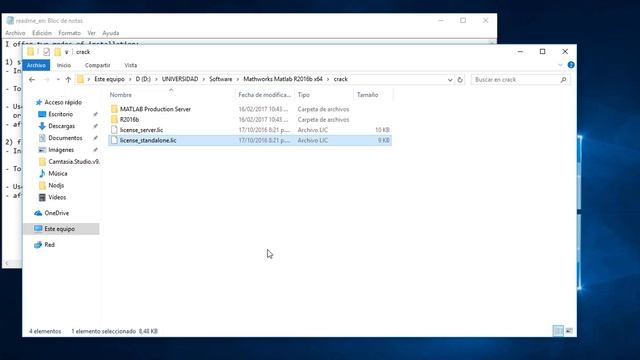This screenshot has height=360, width=640.
Task: Select the license_server.lic file
Action: tap(141, 130)
